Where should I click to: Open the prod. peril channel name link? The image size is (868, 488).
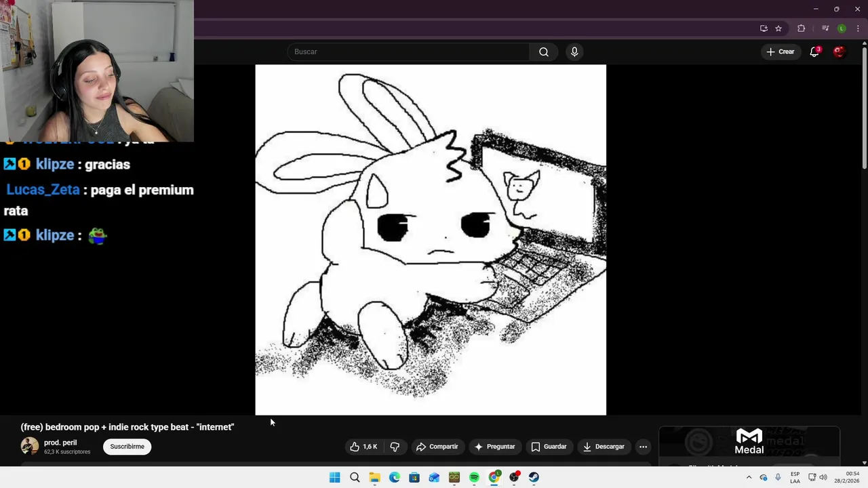tap(60, 443)
